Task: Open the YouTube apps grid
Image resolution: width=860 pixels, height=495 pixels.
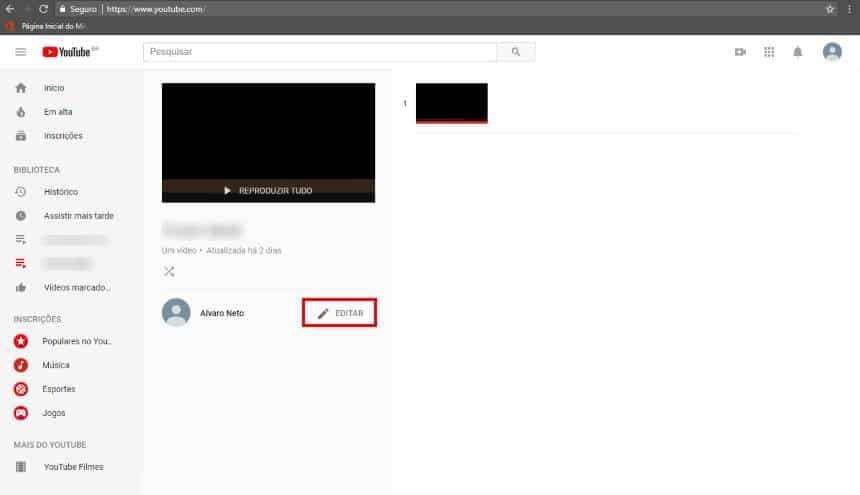Action: tap(769, 52)
